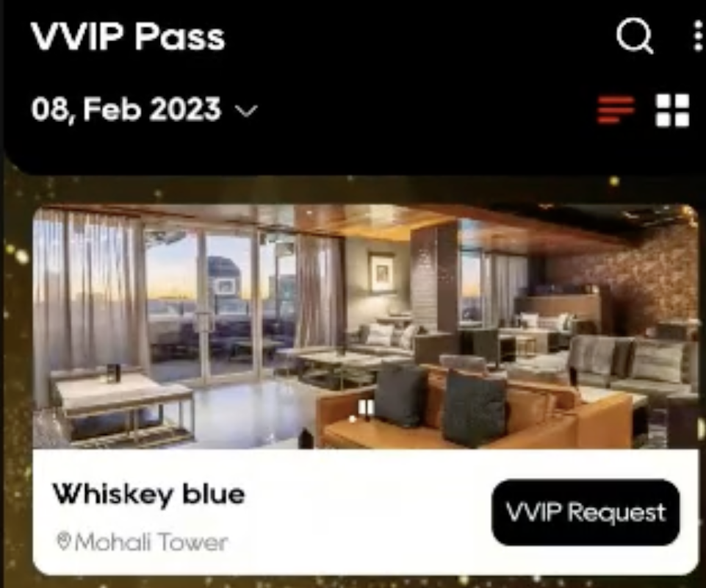Click the VVIP Request button
The height and width of the screenshot is (588, 706).
(586, 512)
